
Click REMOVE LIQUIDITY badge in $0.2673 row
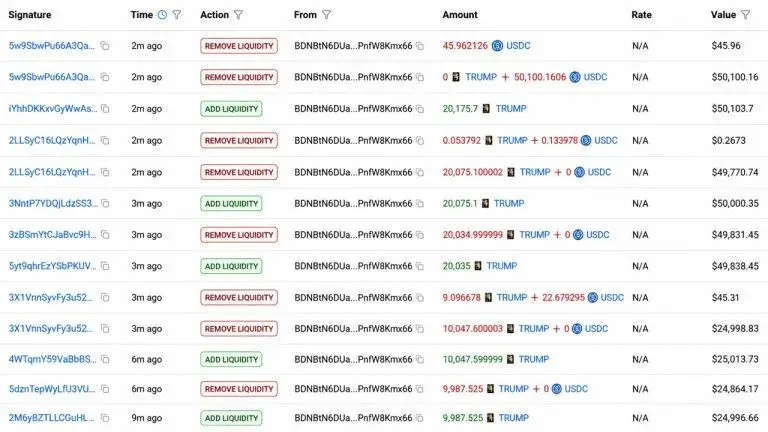click(239, 141)
